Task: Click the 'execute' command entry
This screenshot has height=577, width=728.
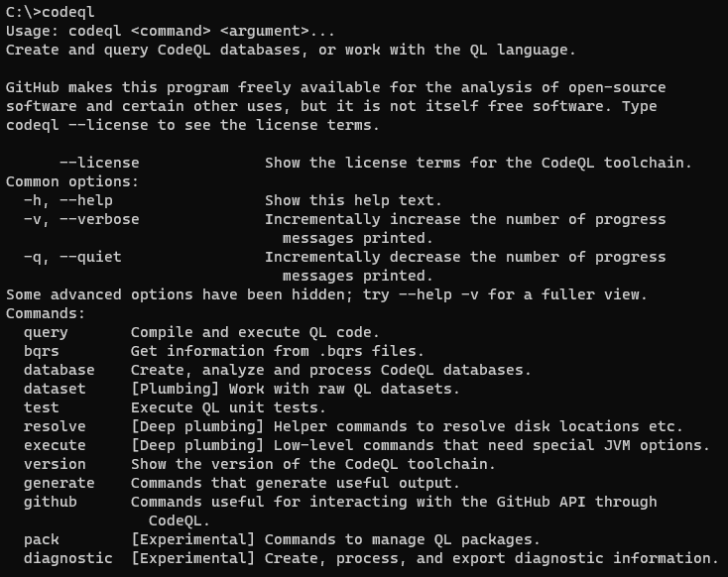Action: (x=55, y=445)
